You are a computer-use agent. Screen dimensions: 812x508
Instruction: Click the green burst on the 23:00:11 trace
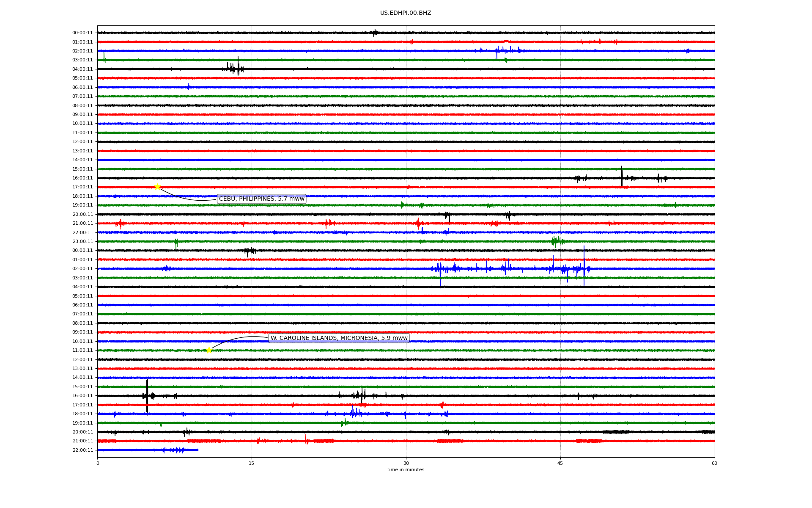[x=556, y=241]
